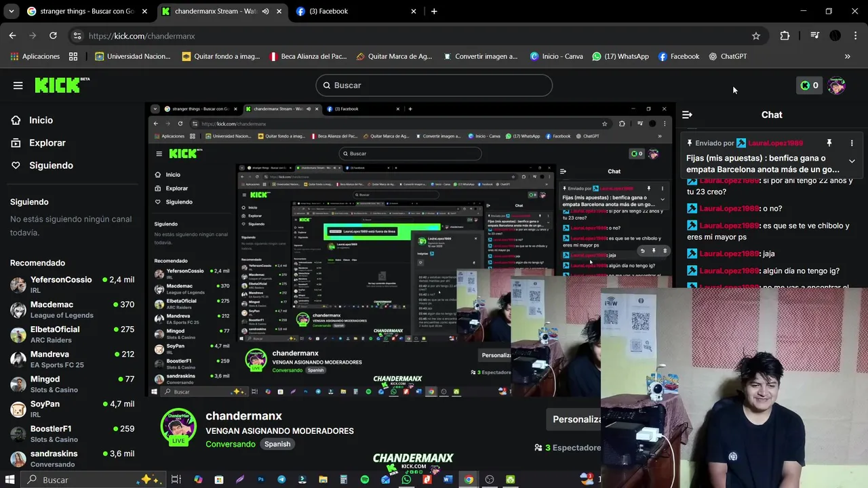Open Telegram from the taskbar
Screen dimensions: 868x488
(281, 479)
